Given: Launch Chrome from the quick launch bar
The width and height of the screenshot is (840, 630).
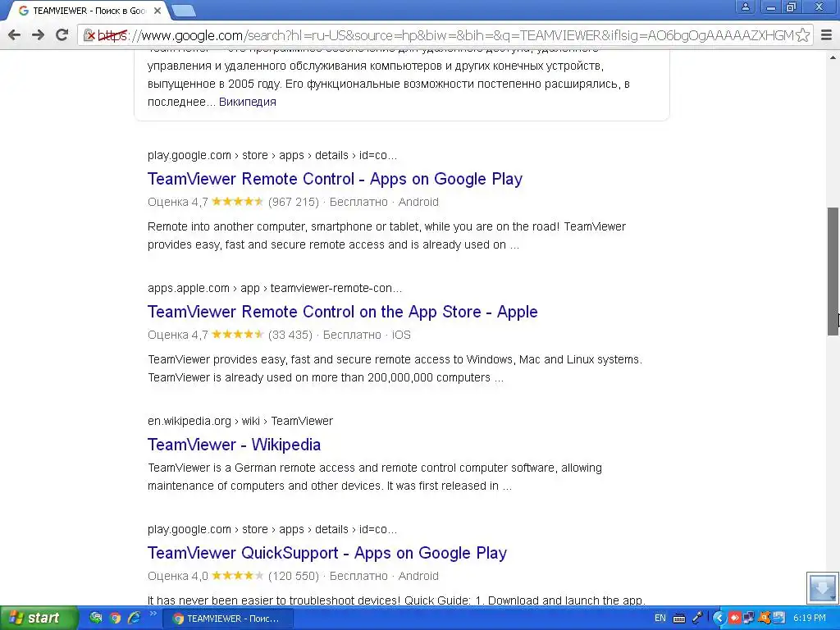Looking at the screenshot, I should tap(115, 619).
